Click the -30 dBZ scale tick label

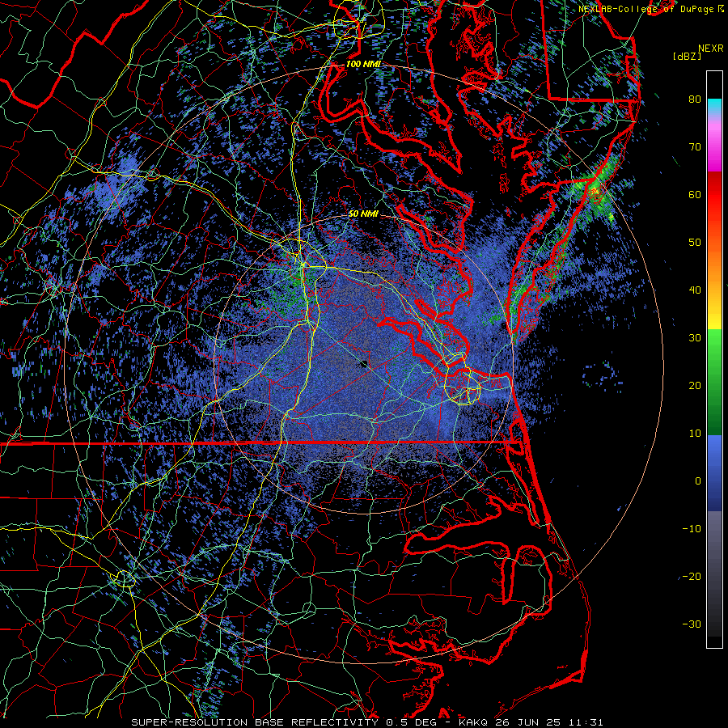692,624
